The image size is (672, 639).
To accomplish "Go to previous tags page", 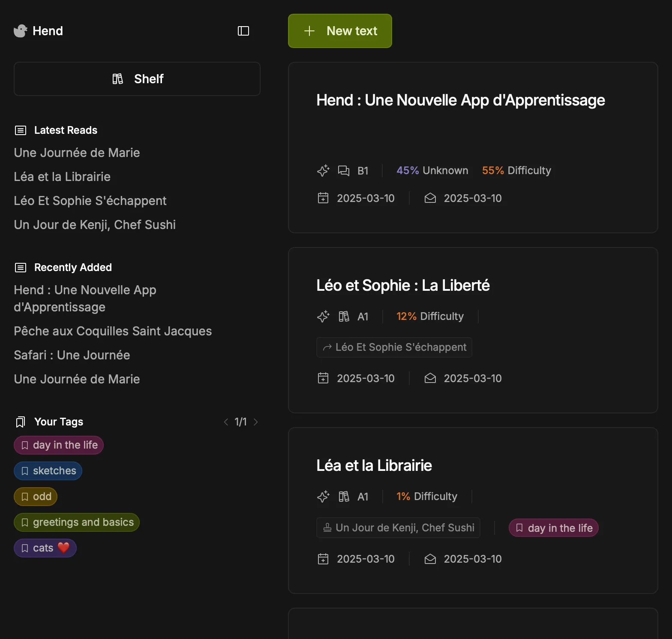I will click(x=226, y=422).
